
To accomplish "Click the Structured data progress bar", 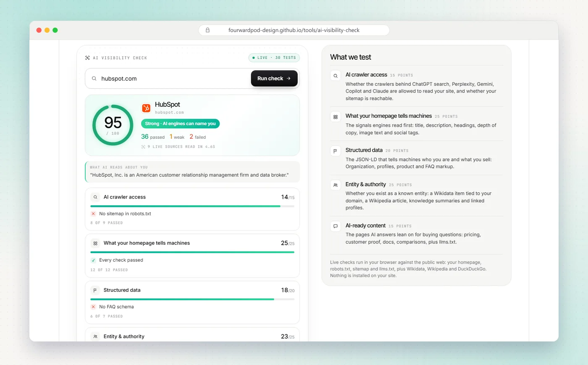I will [x=192, y=299].
